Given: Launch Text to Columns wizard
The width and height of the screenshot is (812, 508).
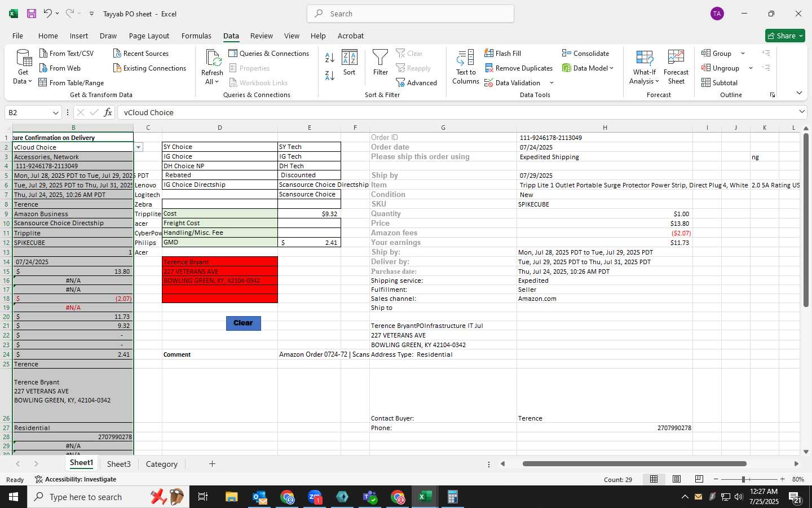Looking at the screenshot, I should pyautogui.click(x=466, y=67).
